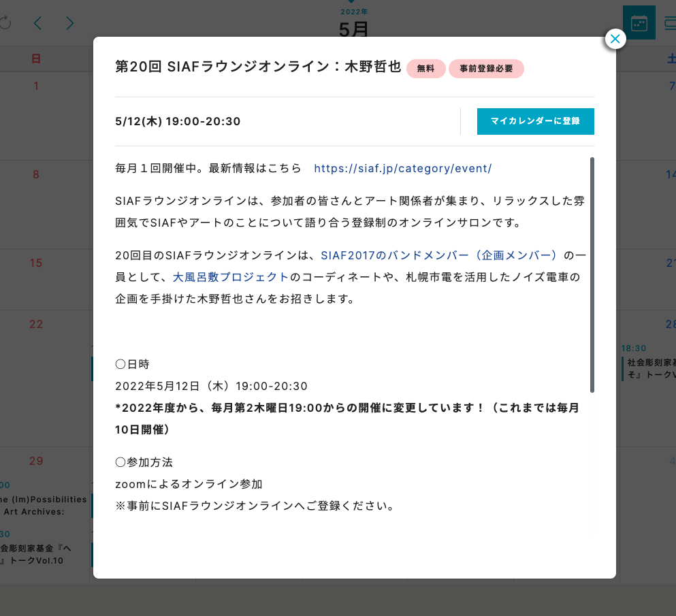The image size is (676, 616).
Task: Select day 15 in the calendar
Action: coord(36,263)
